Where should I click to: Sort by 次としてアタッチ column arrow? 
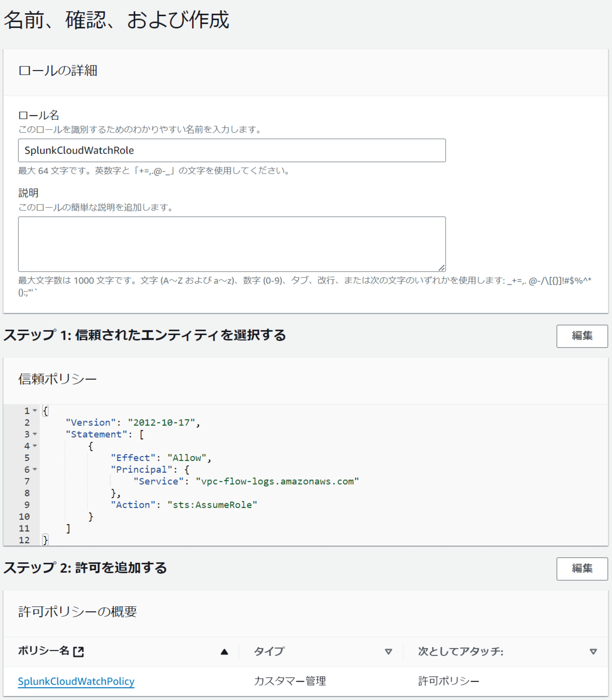click(x=593, y=652)
